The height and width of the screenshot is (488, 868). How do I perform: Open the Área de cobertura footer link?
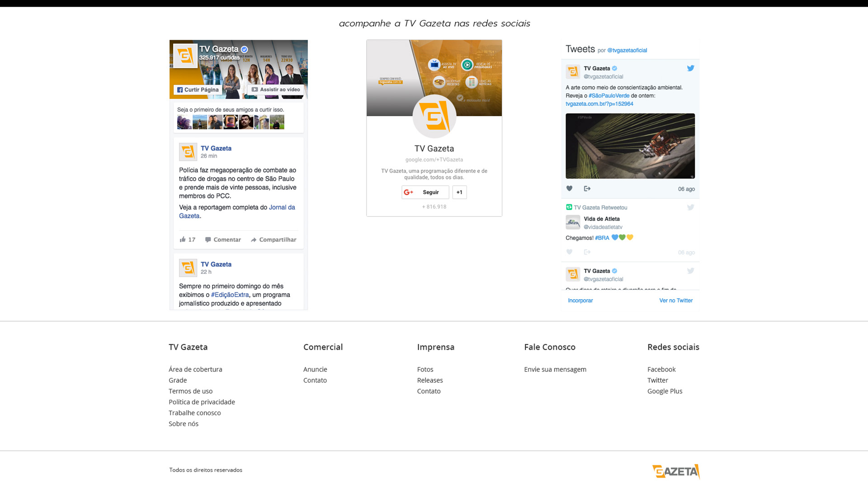pos(195,369)
